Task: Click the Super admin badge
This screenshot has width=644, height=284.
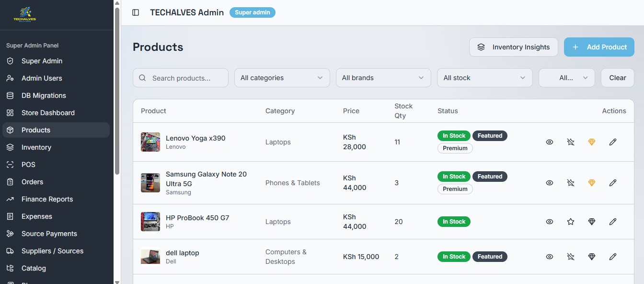Action: click(253, 12)
